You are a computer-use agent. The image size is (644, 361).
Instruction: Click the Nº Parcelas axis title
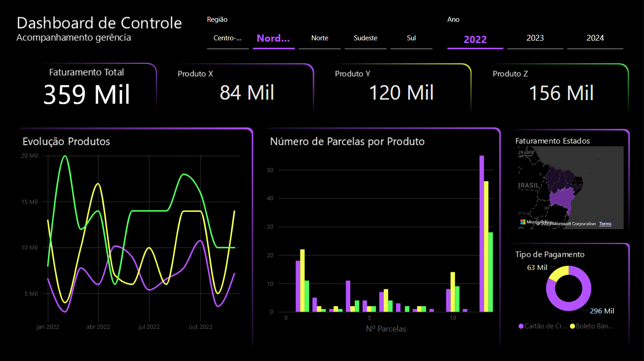point(386,329)
